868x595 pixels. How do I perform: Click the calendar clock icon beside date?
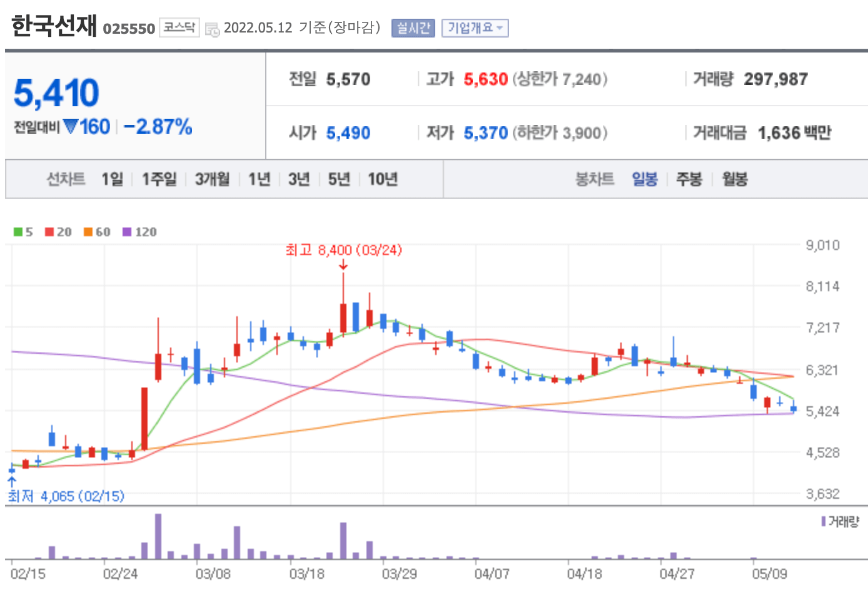[213, 29]
